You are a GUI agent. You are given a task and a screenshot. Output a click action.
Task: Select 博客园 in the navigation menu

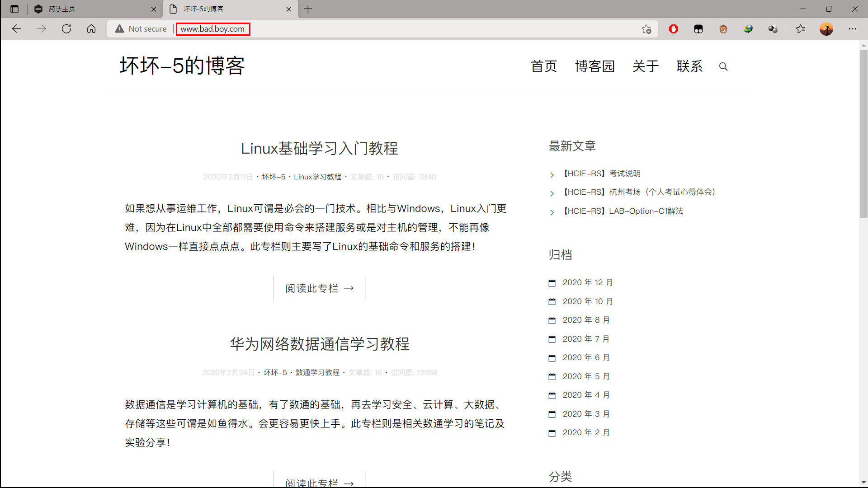point(595,66)
